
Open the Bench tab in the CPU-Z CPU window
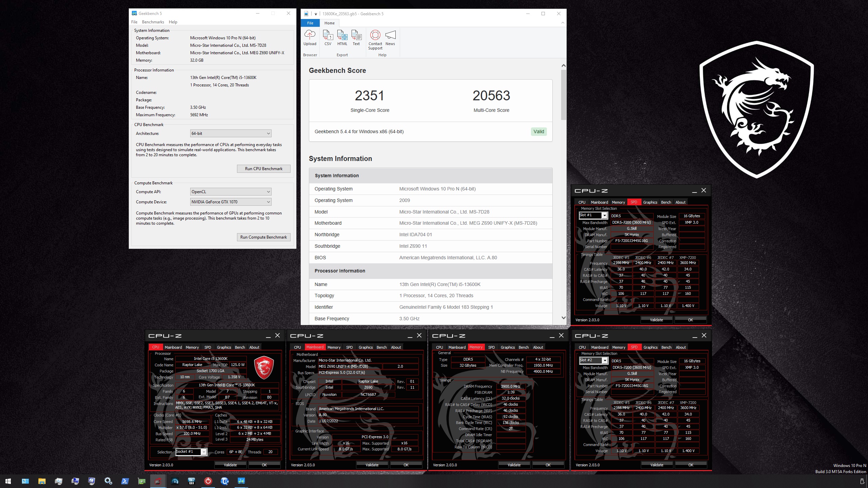240,347
